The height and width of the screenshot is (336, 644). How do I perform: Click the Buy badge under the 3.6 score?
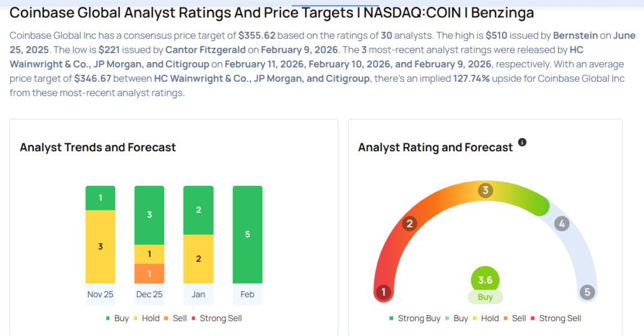pyautogui.click(x=485, y=297)
